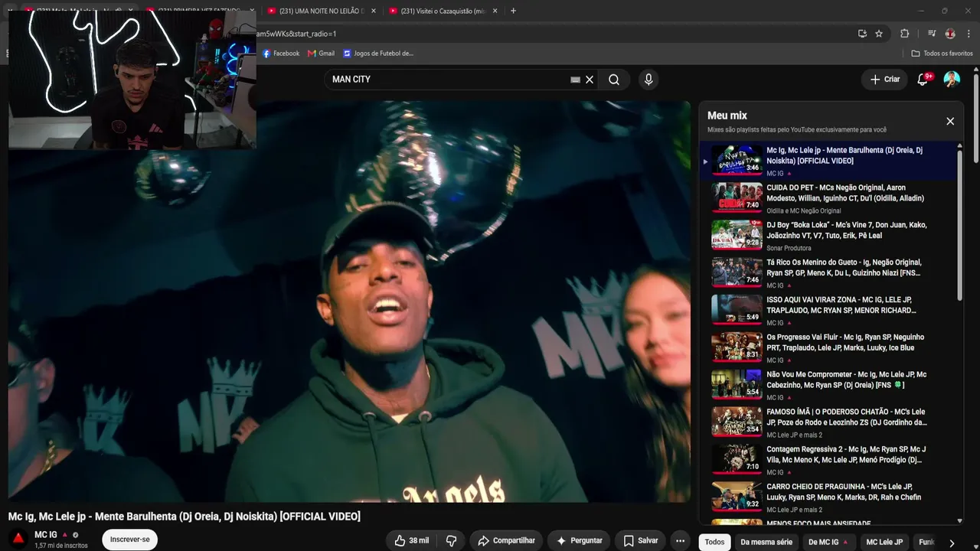Share the video via Compartilhar

tap(506, 541)
